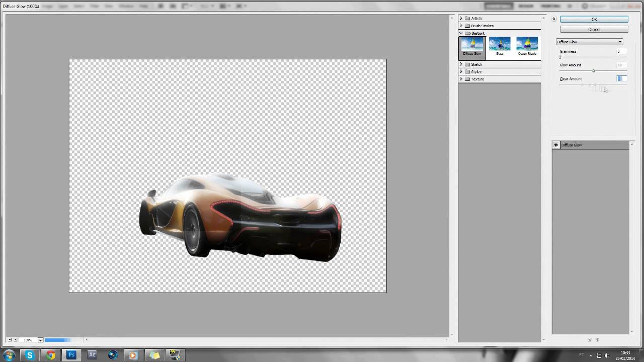Click the Graininess label
Image resolution: width=644 pixels, height=362 pixels.
coord(568,51)
